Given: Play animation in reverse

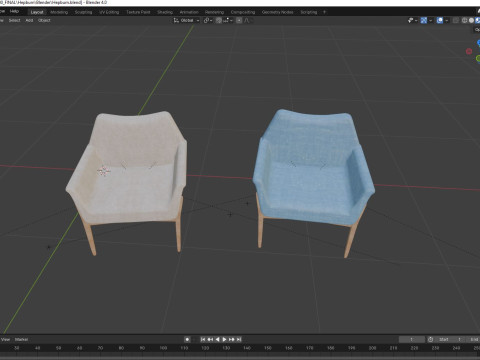Looking at the screenshot, I should point(217,339).
